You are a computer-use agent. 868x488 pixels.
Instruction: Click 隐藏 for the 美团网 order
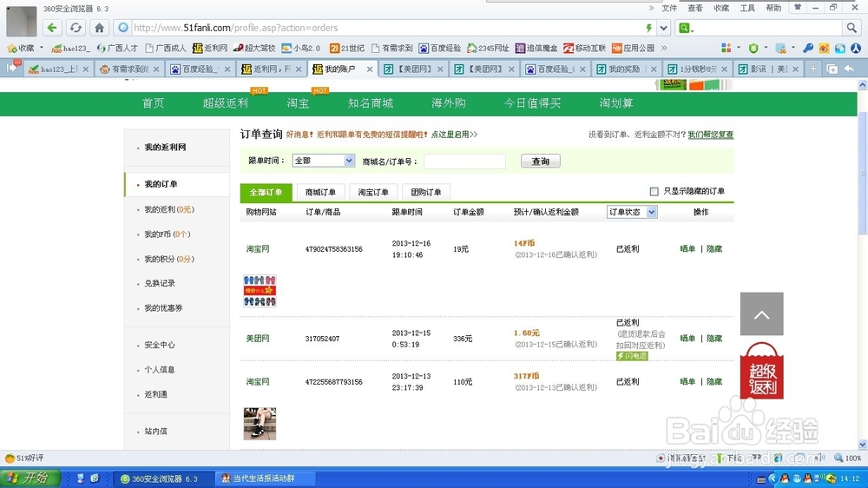(x=714, y=339)
